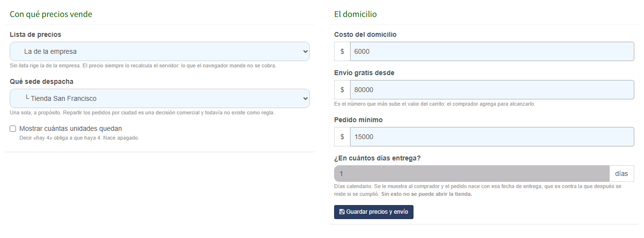Click the 'días' suffix label
Viewport: 644px width, 238px height.
[622, 174]
